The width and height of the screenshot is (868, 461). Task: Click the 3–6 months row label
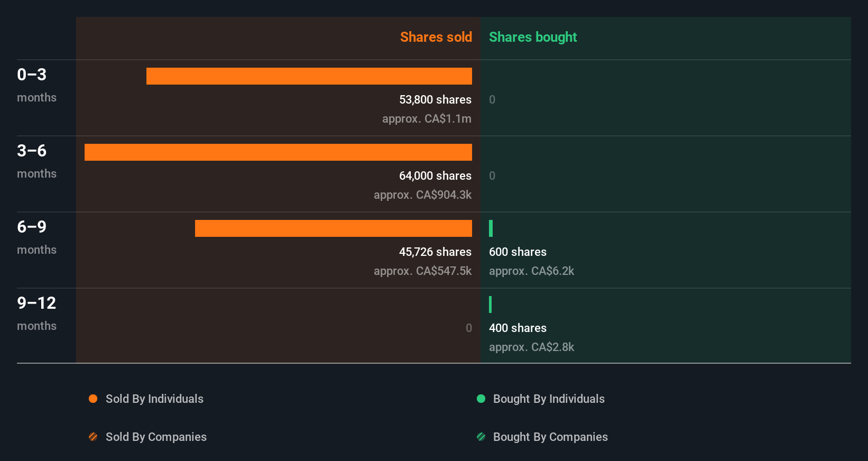(x=36, y=161)
